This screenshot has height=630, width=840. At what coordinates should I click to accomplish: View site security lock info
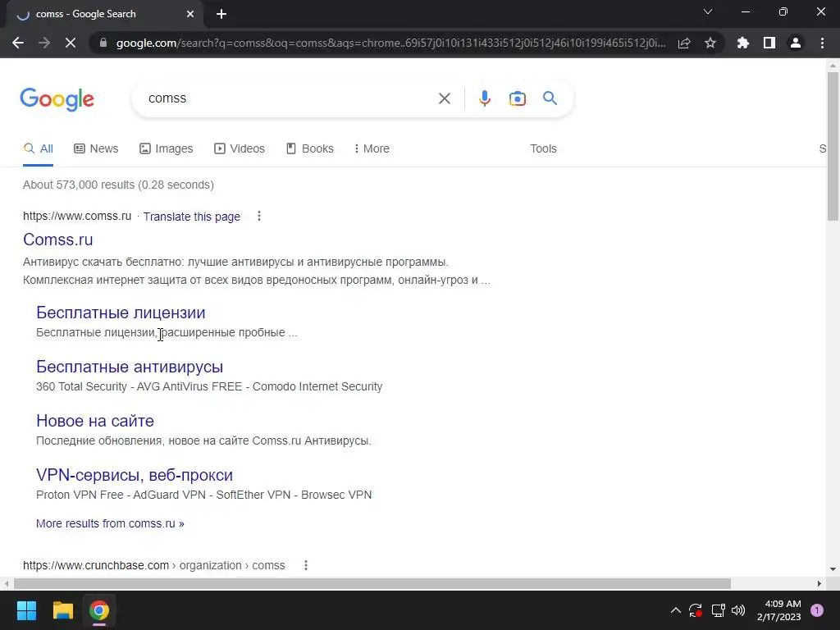pos(103,43)
